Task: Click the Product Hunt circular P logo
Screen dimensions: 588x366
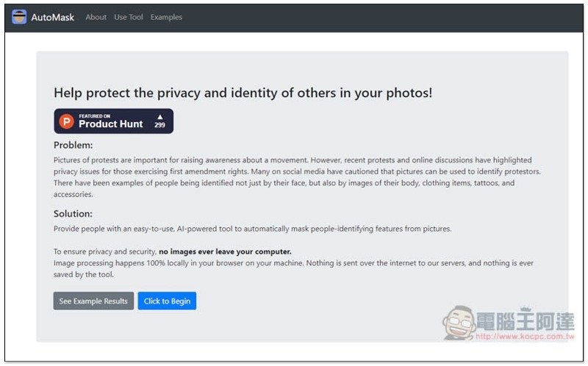Action: (67, 121)
